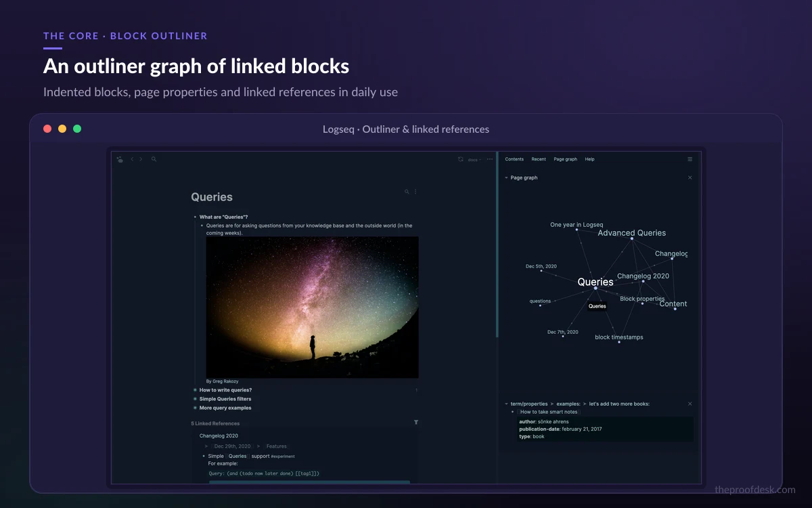Close the term/properties sidebar block

tap(690, 404)
